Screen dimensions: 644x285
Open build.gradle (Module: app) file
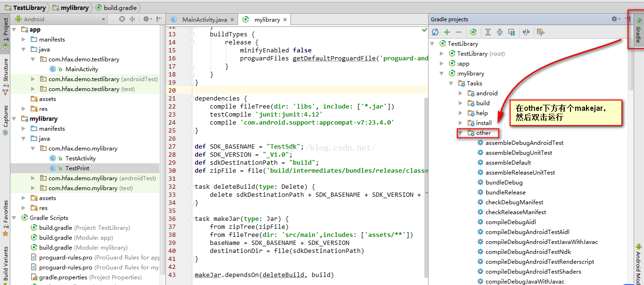pos(75,238)
